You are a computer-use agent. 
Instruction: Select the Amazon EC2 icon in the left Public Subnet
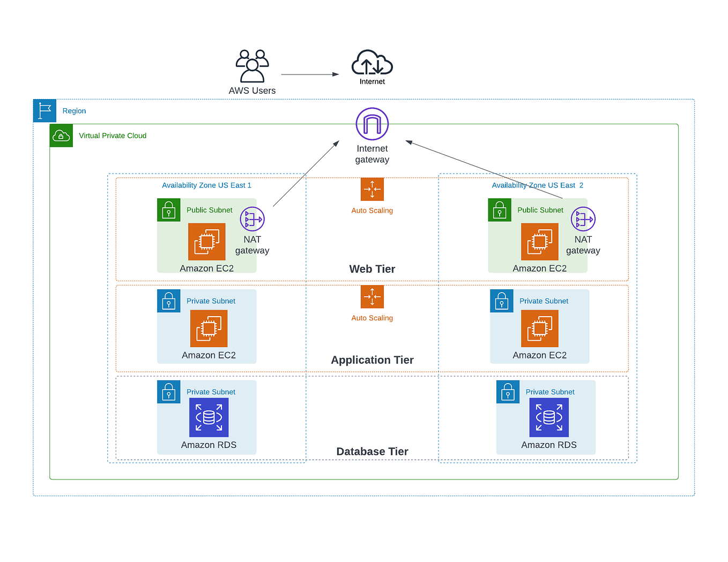(207, 242)
